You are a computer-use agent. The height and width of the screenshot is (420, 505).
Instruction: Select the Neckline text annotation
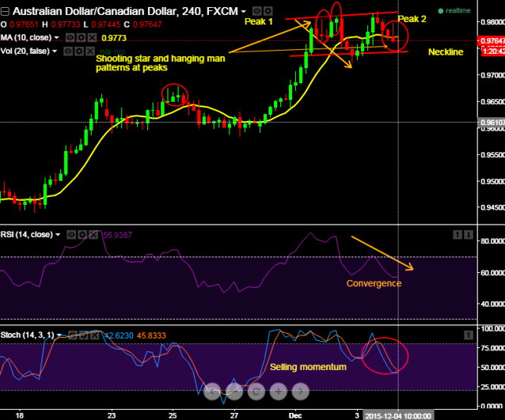[x=446, y=52]
